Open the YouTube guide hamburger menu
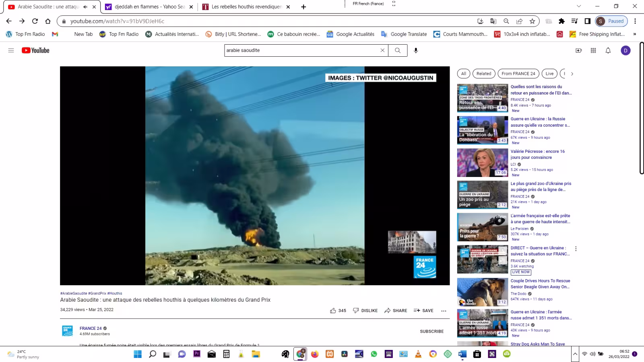 [x=11, y=50]
